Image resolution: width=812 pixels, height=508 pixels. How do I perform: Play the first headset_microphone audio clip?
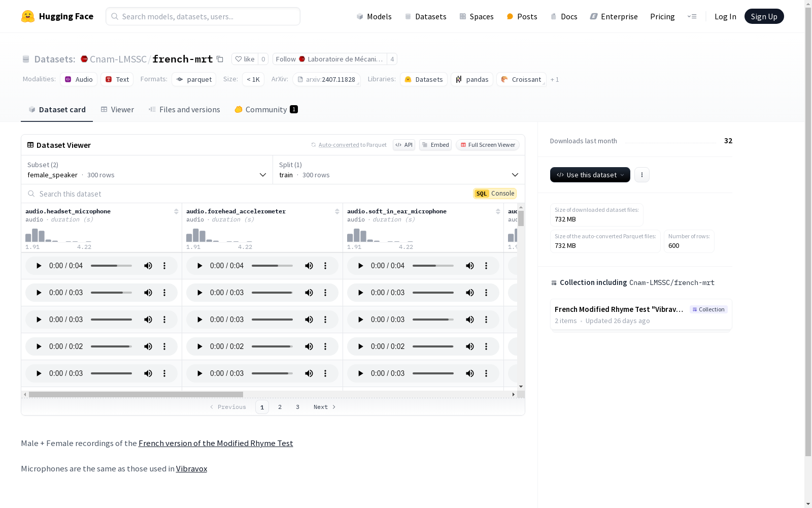[39, 266]
